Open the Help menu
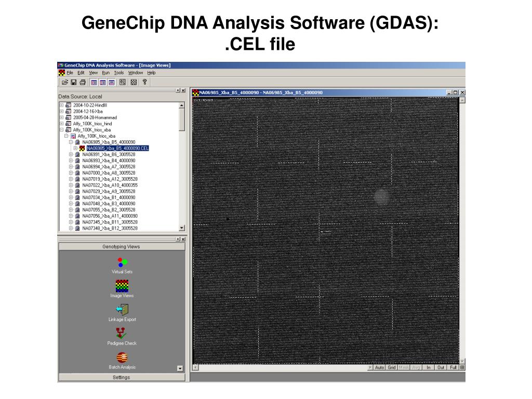The height and width of the screenshot is (399, 532). pyautogui.click(x=151, y=73)
